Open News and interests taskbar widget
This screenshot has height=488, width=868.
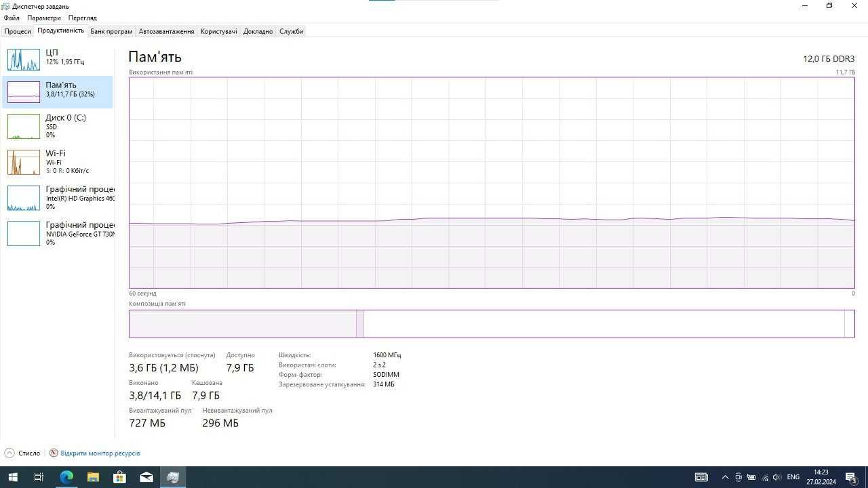click(x=701, y=477)
